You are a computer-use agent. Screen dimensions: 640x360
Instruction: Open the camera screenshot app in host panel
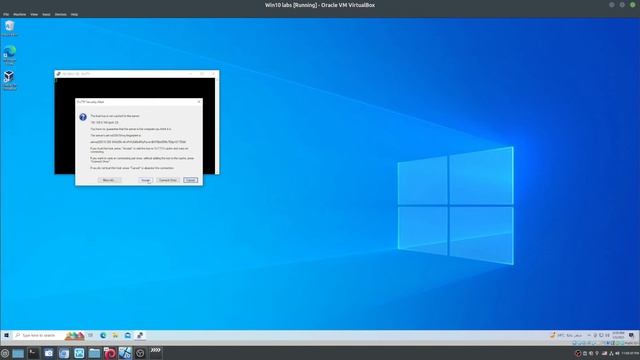coord(49,353)
